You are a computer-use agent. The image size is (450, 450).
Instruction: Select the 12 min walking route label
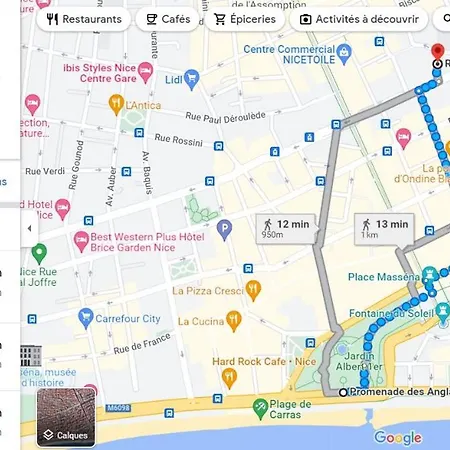tap(286, 229)
